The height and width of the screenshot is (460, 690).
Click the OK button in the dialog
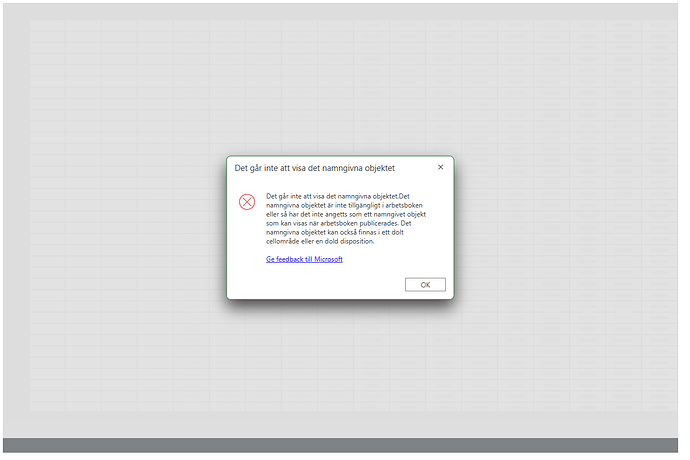click(425, 284)
